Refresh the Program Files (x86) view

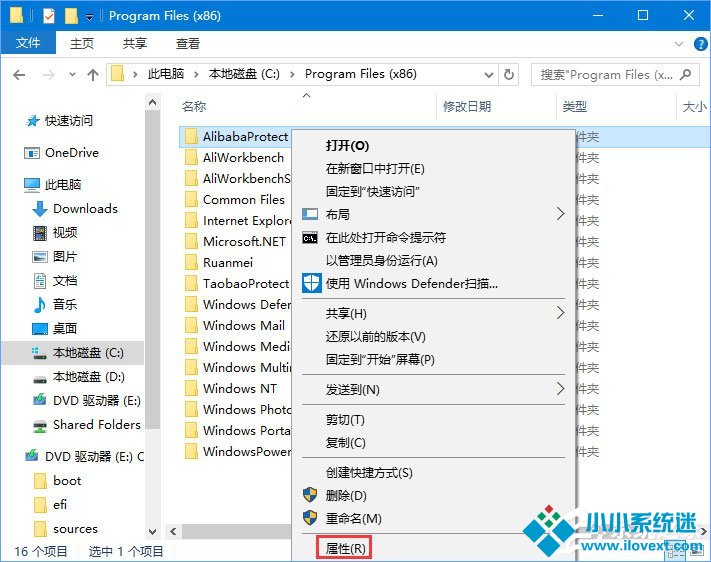tap(509, 74)
